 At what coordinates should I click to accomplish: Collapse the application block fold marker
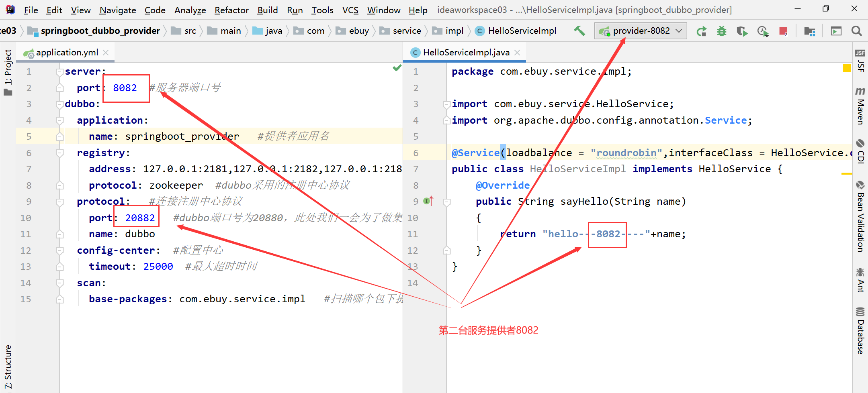(x=60, y=120)
